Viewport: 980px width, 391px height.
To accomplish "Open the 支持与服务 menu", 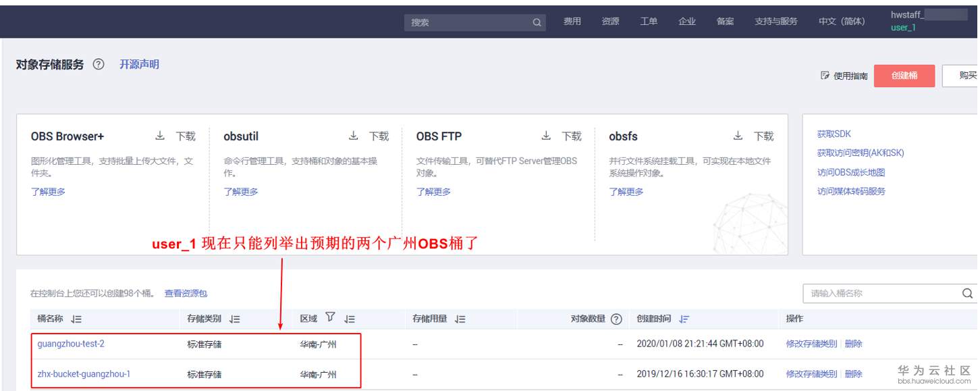I will [x=776, y=22].
